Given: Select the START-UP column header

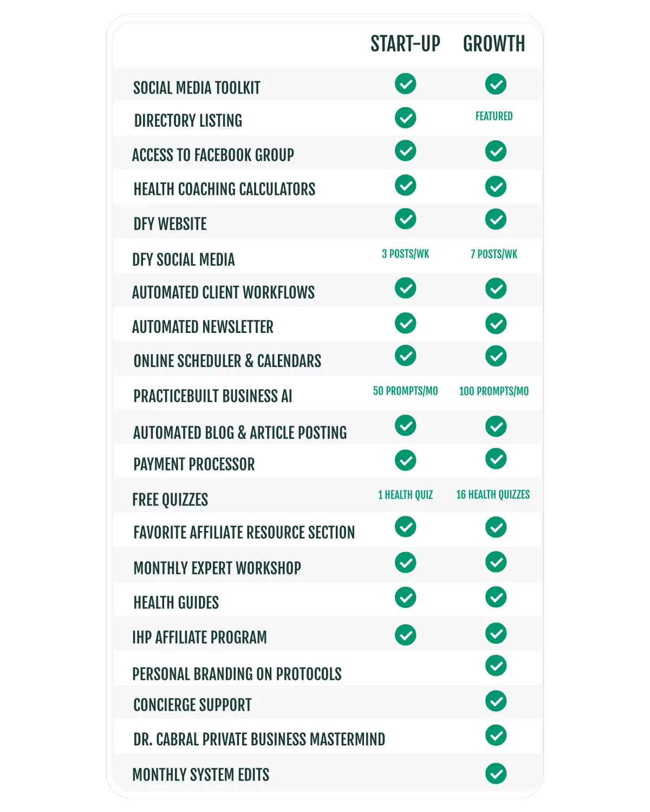Looking at the screenshot, I should pyautogui.click(x=405, y=44).
